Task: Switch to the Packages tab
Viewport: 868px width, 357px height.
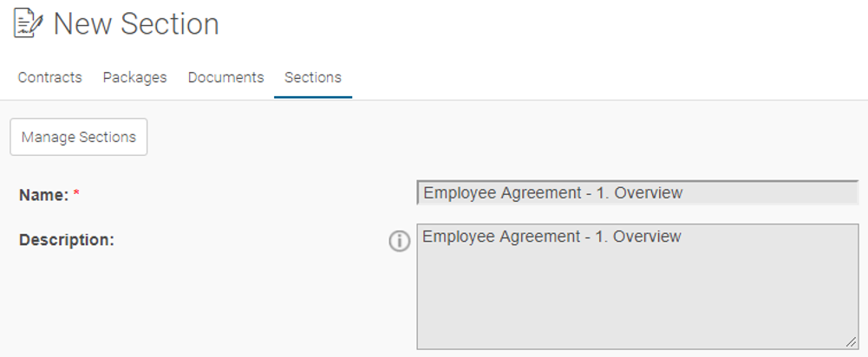Action: pos(134,77)
